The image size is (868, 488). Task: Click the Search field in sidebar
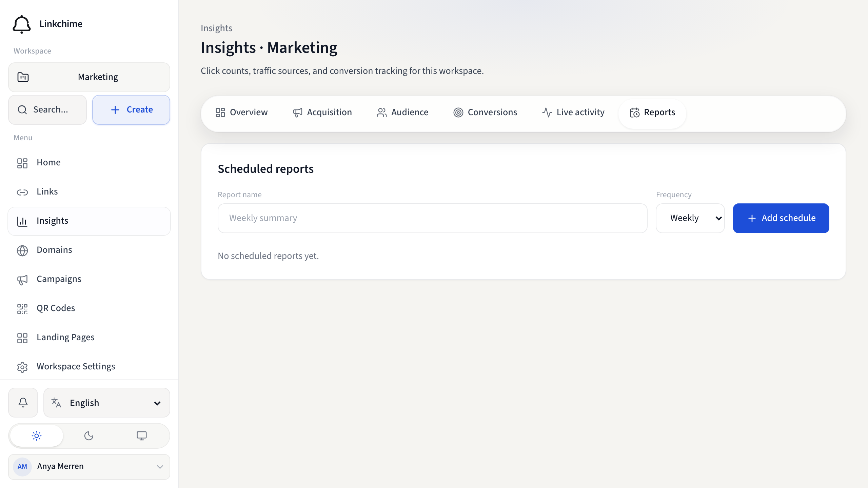(x=47, y=110)
